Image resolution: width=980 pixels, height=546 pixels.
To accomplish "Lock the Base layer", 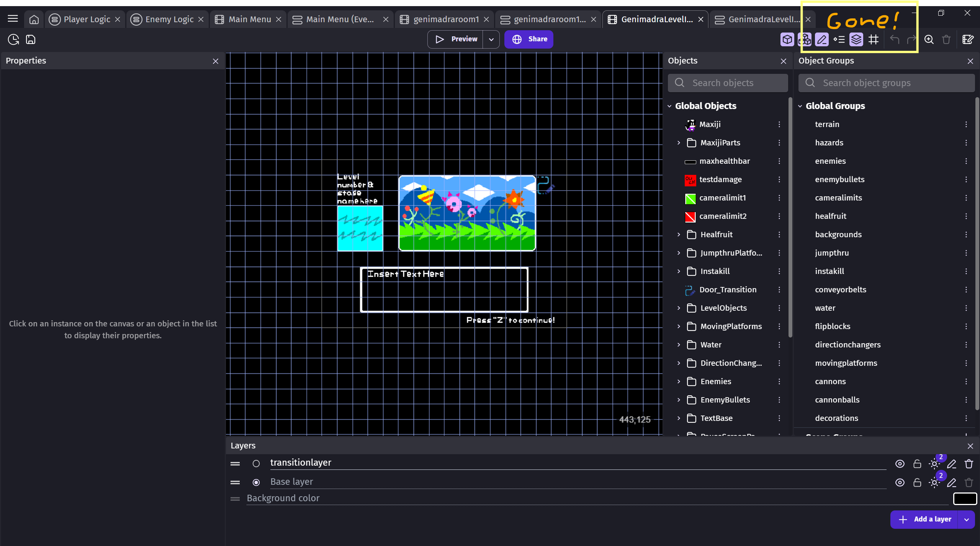I will [x=917, y=482].
